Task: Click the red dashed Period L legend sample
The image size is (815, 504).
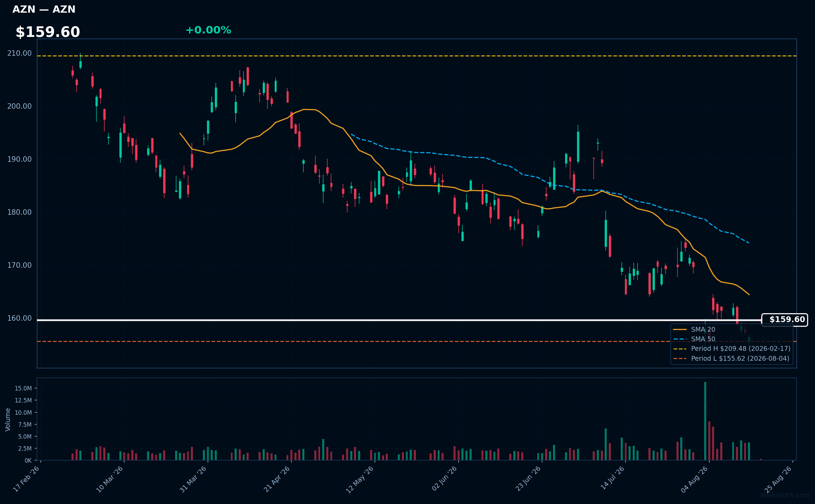Action: 680,359
